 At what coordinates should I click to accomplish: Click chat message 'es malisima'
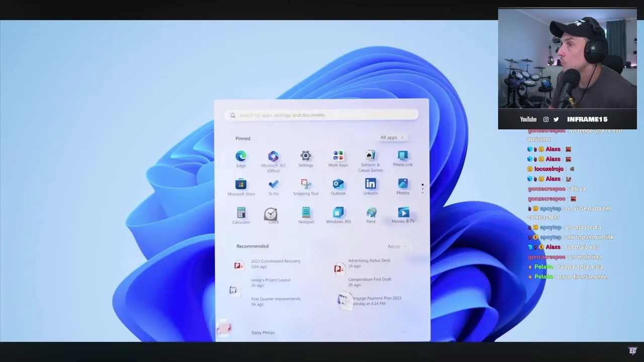coord(586,257)
